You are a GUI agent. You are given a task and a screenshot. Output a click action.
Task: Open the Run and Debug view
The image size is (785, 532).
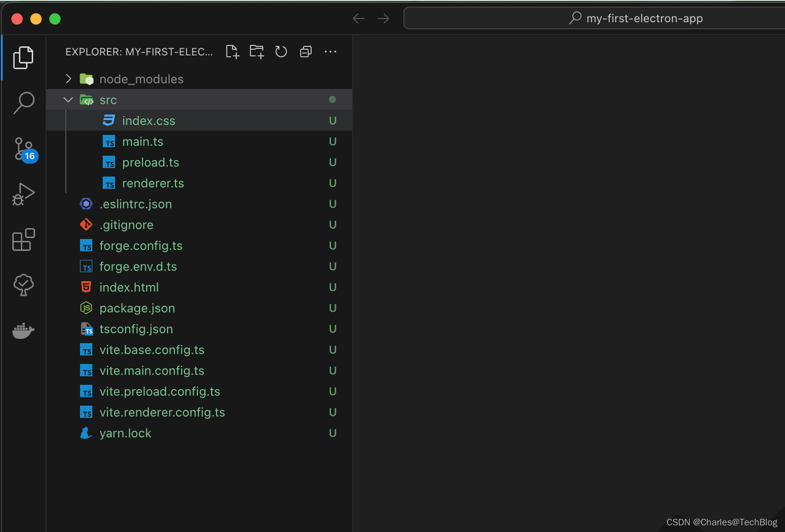click(x=23, y=194)
